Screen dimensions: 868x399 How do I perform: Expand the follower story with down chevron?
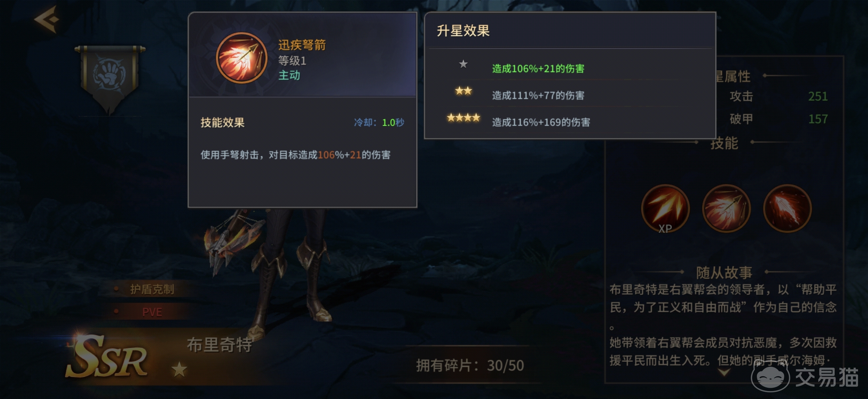(x=724, y=372)
